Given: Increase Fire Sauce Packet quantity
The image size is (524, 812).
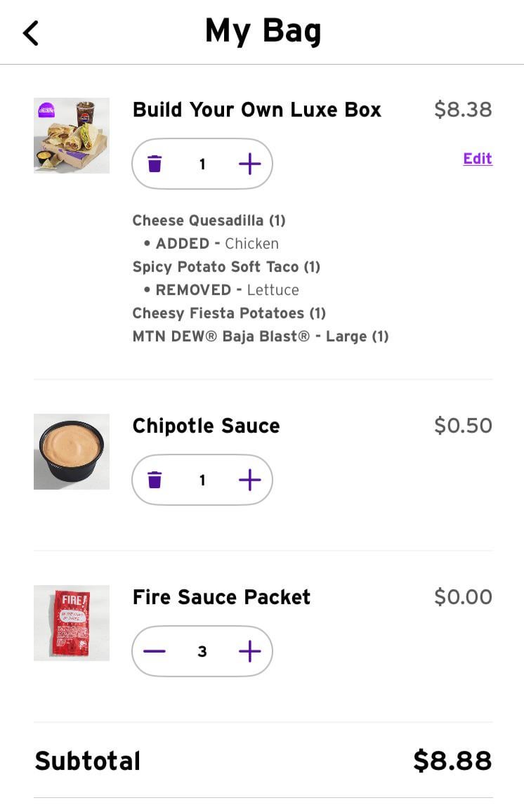Looking at the screenshot, I should click(249, 652).
